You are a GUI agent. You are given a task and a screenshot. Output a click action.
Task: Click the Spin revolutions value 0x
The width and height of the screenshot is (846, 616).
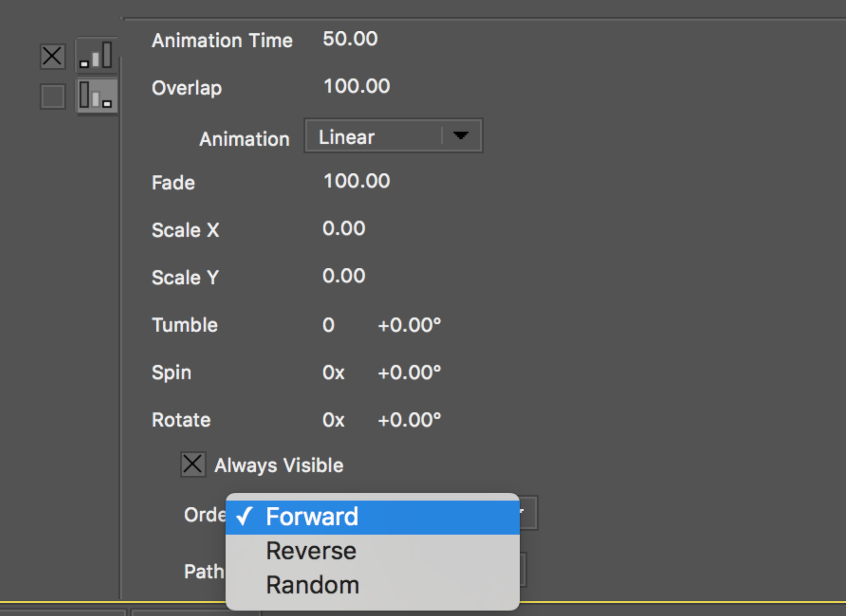333,372
